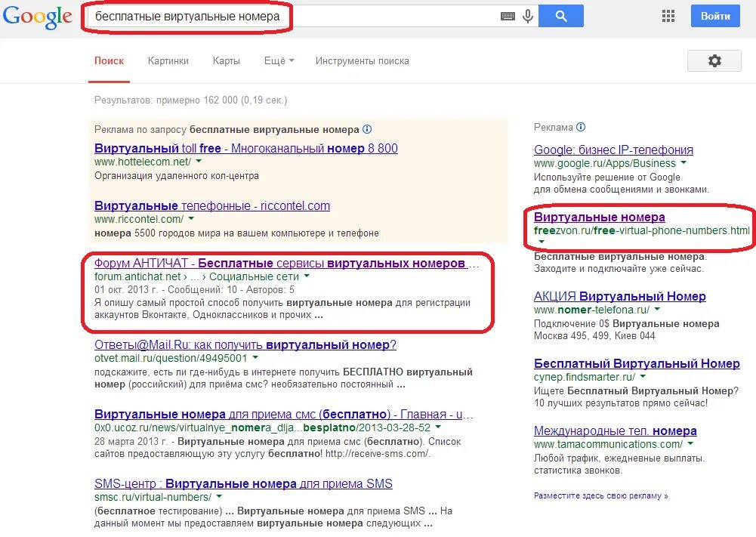Click freezvon.ru/free-virtual-phone-numbers.html URL

click(x=642, y=230)
